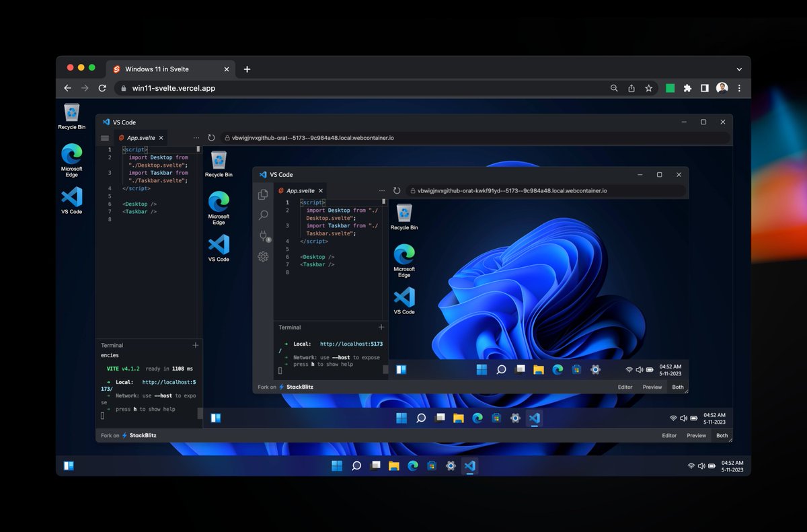The width and height of the screenshot is (807, 532).
Task: Click Chrome reload button
Action: coord(102,88)
